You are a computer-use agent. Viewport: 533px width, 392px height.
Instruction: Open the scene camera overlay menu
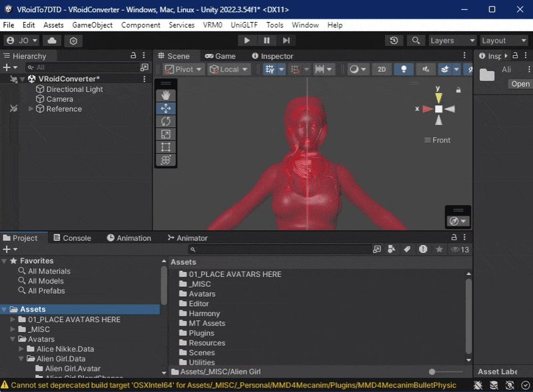458,221
